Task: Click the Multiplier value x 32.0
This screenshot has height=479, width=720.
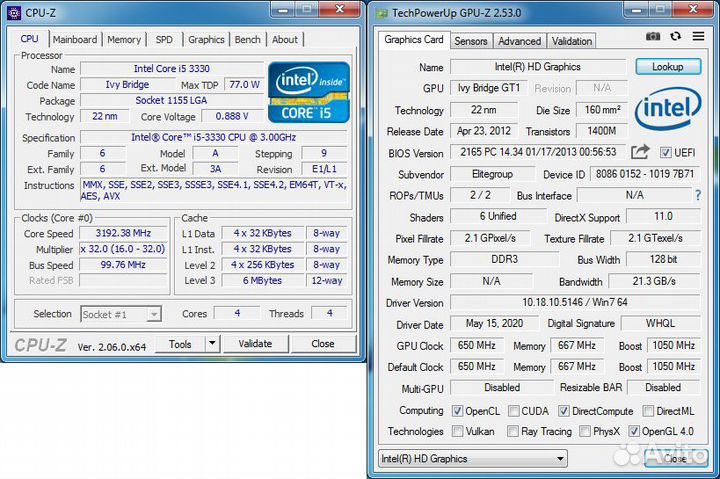Action: [123, 249]
